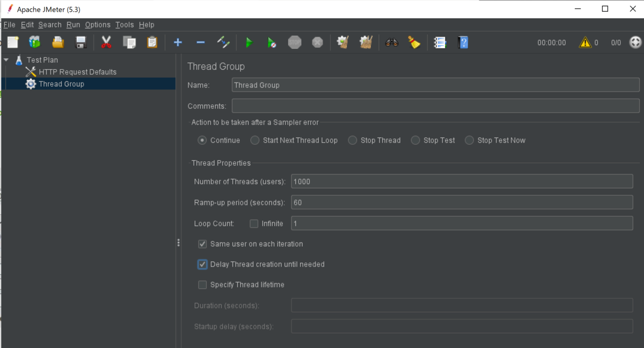The width and height of the screenshot is (644, 348).
Task: Toggle Delay Thread creation until needed
Action: (202, 264)
